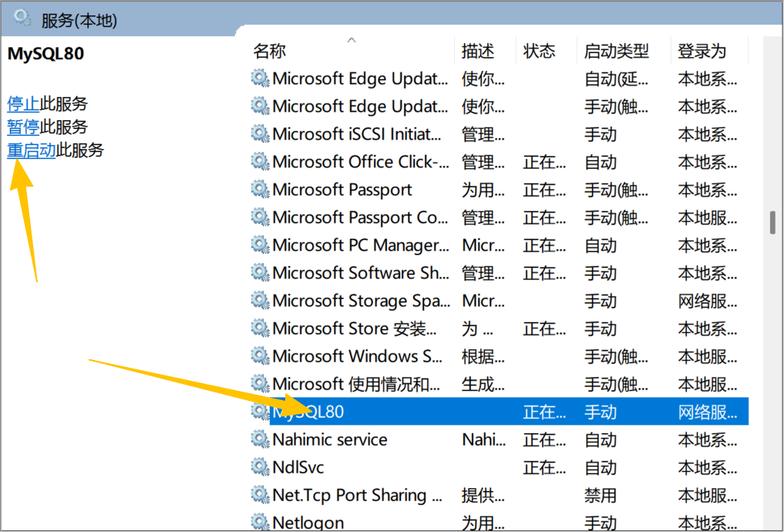
Task: Select the NdlSvc service name
Action: click(298, 467)
